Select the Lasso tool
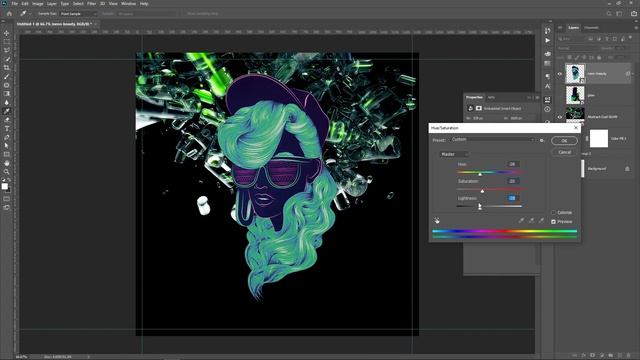The height and width of the screenshot is (360, 640). coord(7,50)
